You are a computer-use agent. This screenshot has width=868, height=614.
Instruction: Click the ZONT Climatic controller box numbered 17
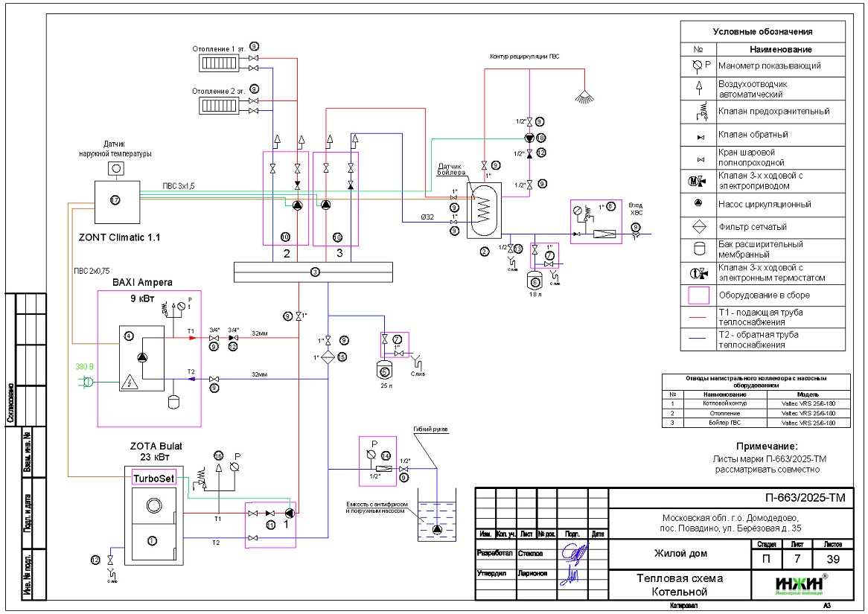pos(116,201)
